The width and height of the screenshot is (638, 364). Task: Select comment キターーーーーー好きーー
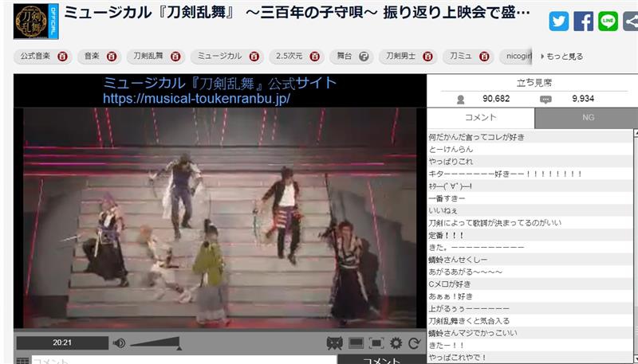(x=530, y=174)
